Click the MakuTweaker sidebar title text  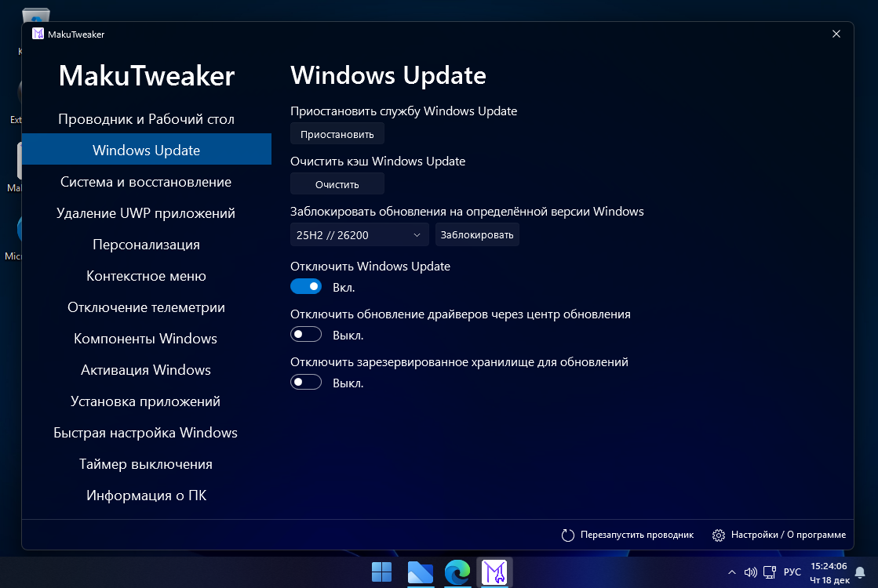[x=146, y=76]
